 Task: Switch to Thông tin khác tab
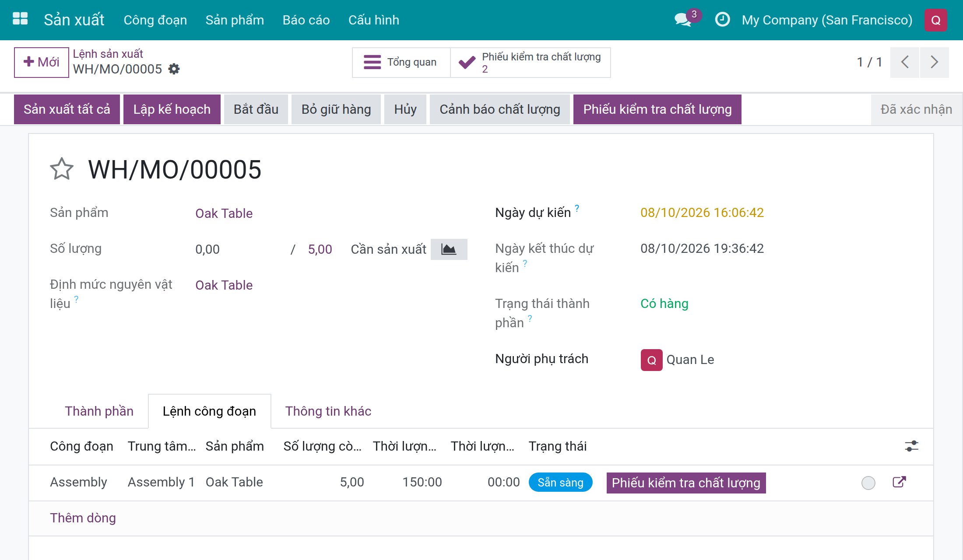pyautogui.click(x=328, y=411)
